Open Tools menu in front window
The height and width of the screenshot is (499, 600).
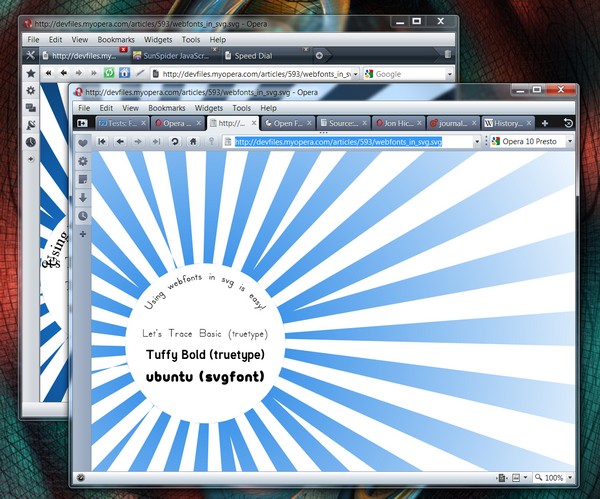click(x=241, y=108)
